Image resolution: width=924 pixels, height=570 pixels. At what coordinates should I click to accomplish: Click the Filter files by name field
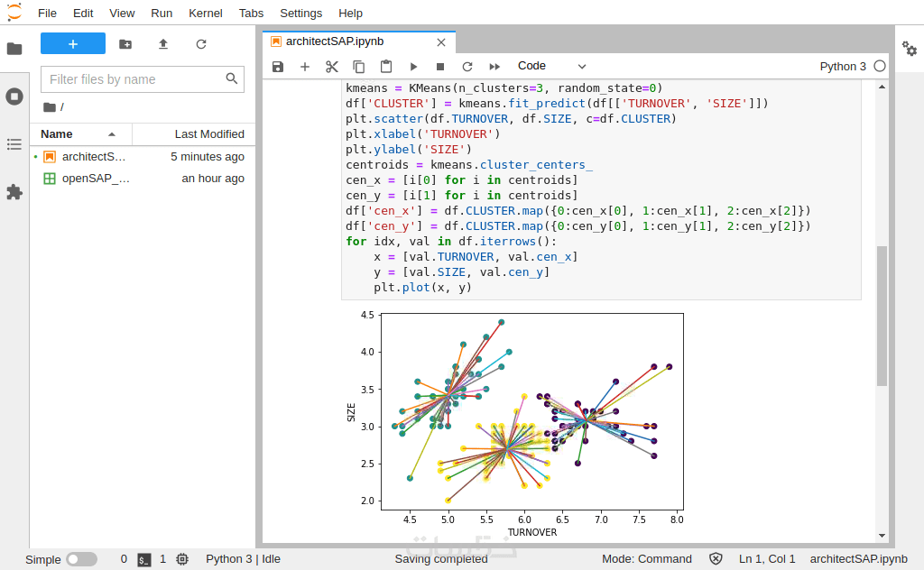pos(142,78)
